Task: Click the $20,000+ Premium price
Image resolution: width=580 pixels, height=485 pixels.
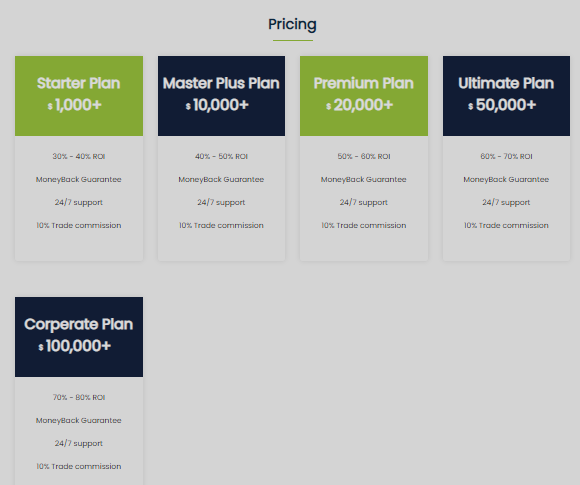Action: click(x=360, y=105)
